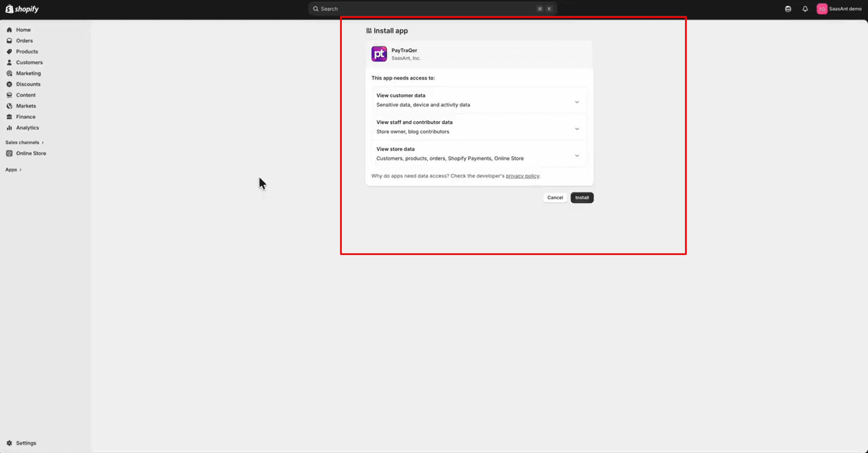868x453 pixels.
Task: Click the Customers person icon
Action: [9, 62]
